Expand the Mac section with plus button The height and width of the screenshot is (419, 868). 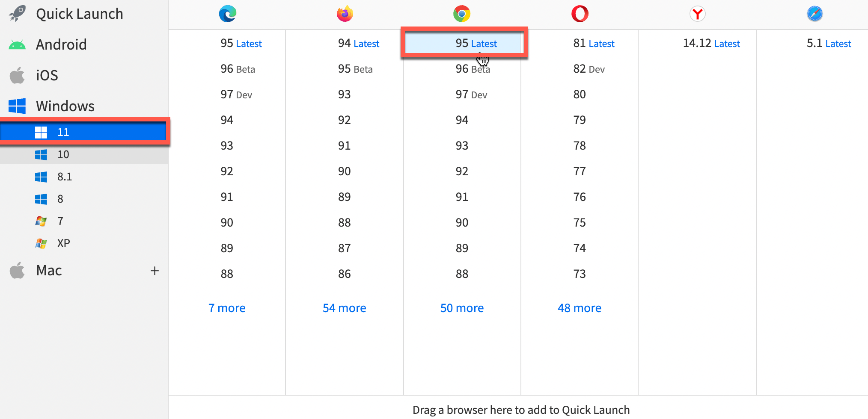coord(155,270)
